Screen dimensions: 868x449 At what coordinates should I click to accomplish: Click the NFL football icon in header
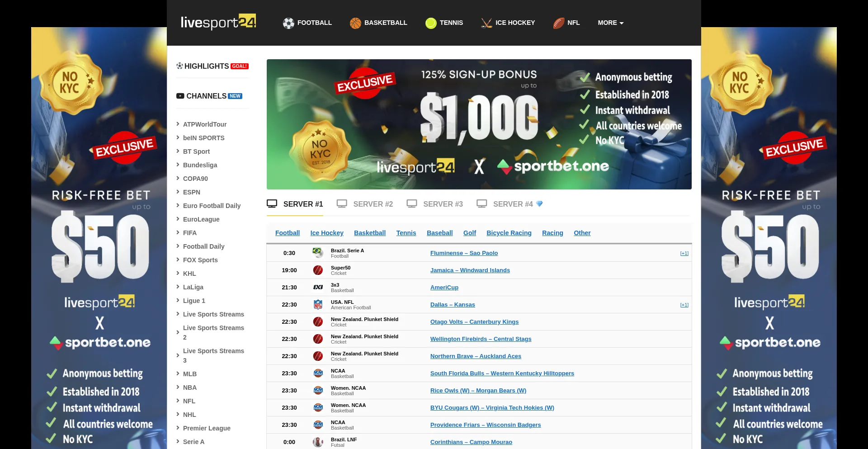[x=559, y=23]
